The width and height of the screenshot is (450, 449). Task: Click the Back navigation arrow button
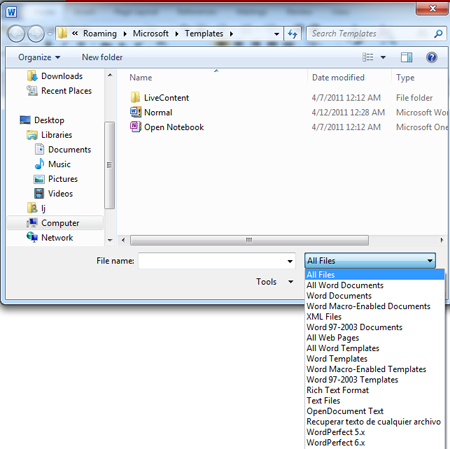tap(16, 34)
